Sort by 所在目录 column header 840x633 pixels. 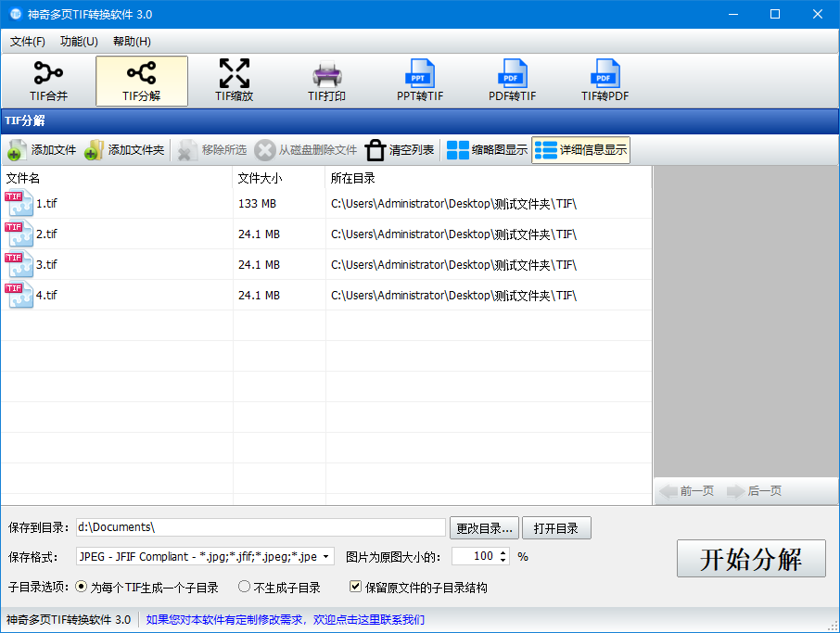tap(489, 178)
